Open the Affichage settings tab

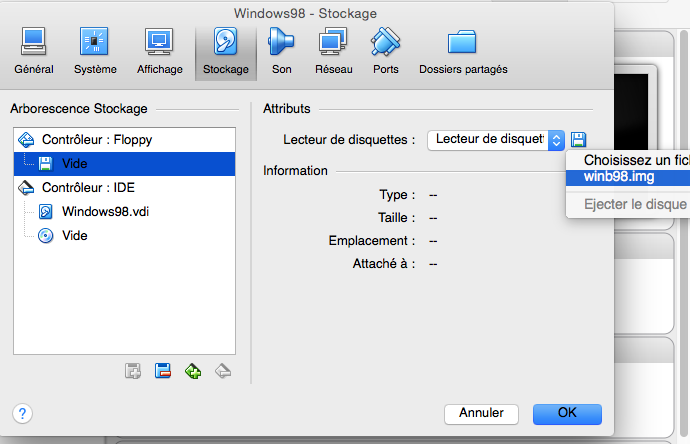point(159,51)
